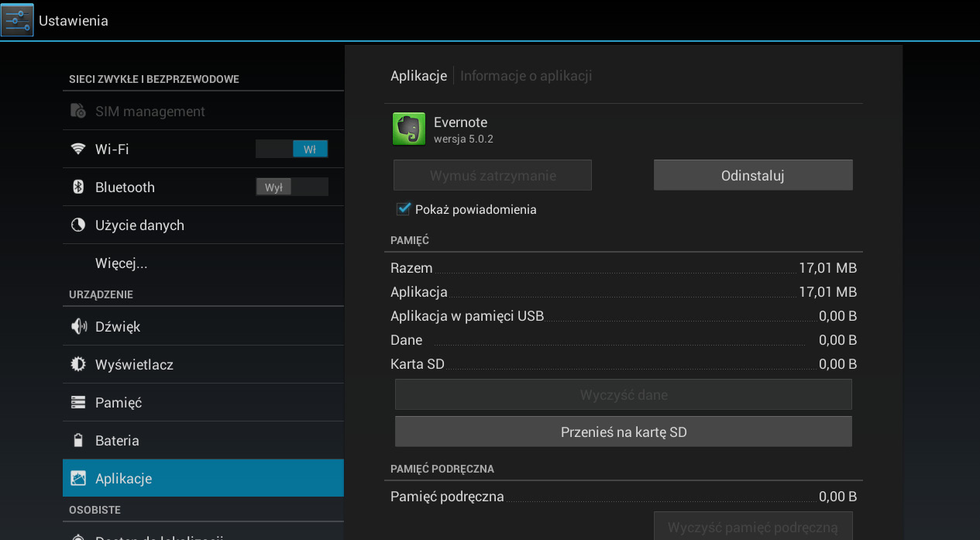
Task: Click Przenieś na kartę SD button
Action: [624, 432]
